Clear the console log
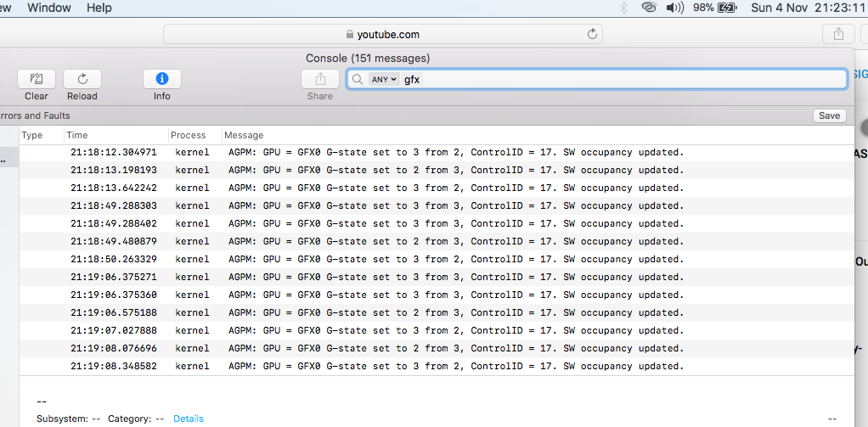868x427 pixels. tap(36, 79)
